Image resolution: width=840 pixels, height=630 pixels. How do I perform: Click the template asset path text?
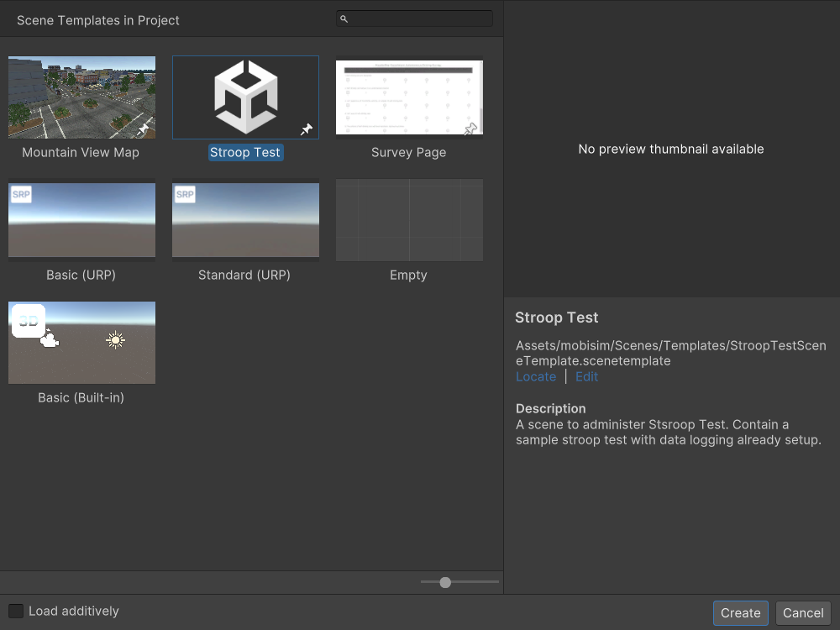(670, 353)
